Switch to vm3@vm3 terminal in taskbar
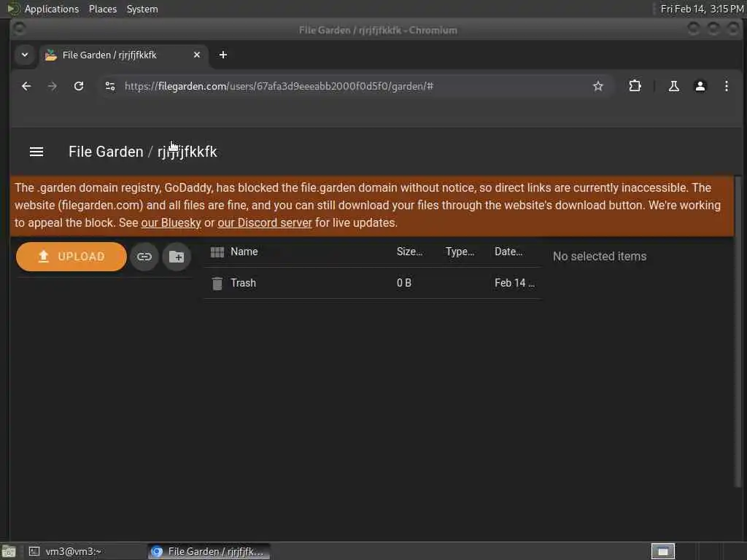The height and width of the screenshot is (560, 747). click(x=86, y=551)
